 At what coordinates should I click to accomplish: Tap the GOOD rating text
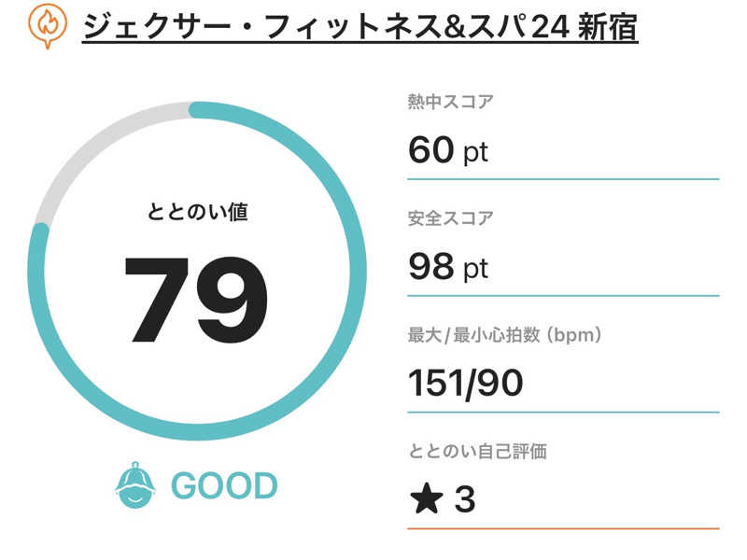pyautogui.click(x=224, y=486)
